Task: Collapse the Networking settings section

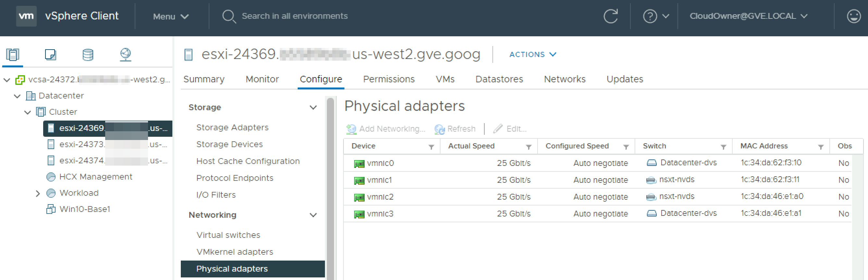Action: [x=313, y=215]
